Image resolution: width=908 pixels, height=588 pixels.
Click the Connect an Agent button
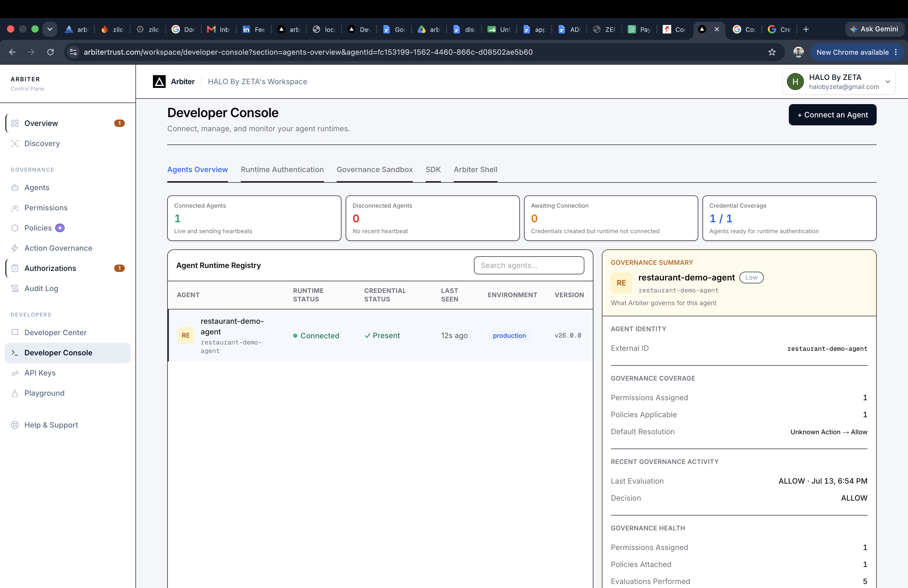832,114
